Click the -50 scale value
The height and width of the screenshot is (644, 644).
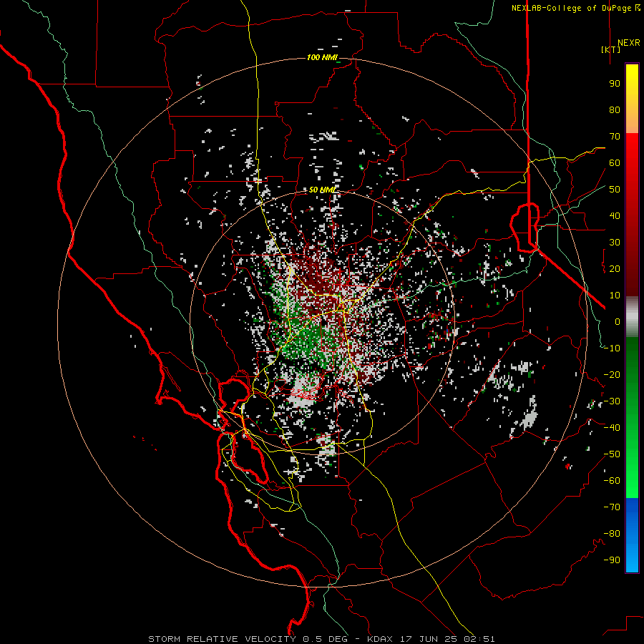pyautogui.click(x=612, y=454)
